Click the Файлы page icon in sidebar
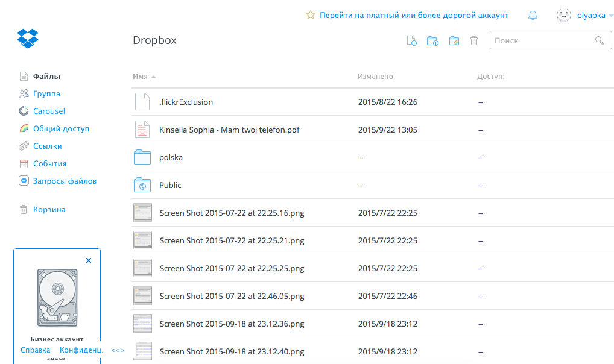The height and width of the screenshot is (364, 614). [24, 76]
